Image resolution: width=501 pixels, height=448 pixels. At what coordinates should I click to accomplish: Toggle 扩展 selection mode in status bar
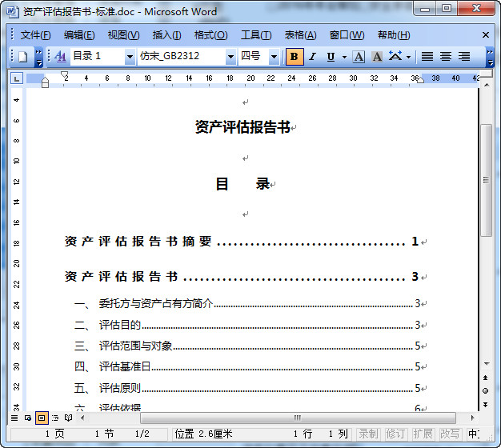pos(423,434)
